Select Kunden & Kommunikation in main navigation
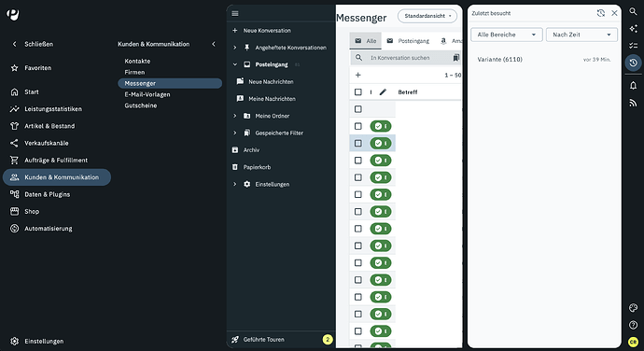644x351 pixels. tap(57, 177)
